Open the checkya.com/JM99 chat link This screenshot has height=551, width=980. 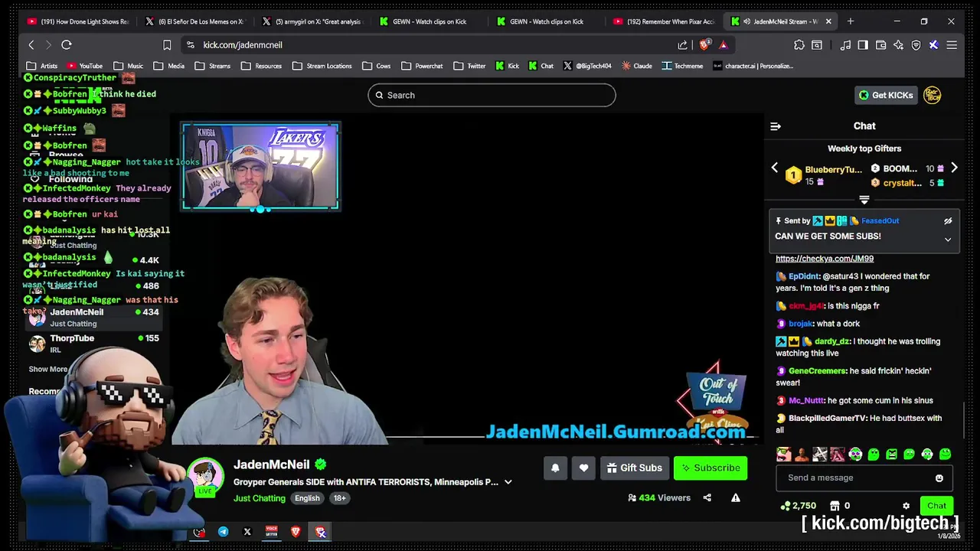pyautogui.click(x=825, y=259)
